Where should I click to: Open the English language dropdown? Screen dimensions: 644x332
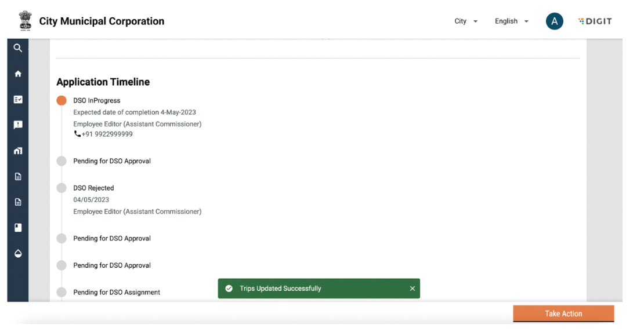tap(511, 21)
